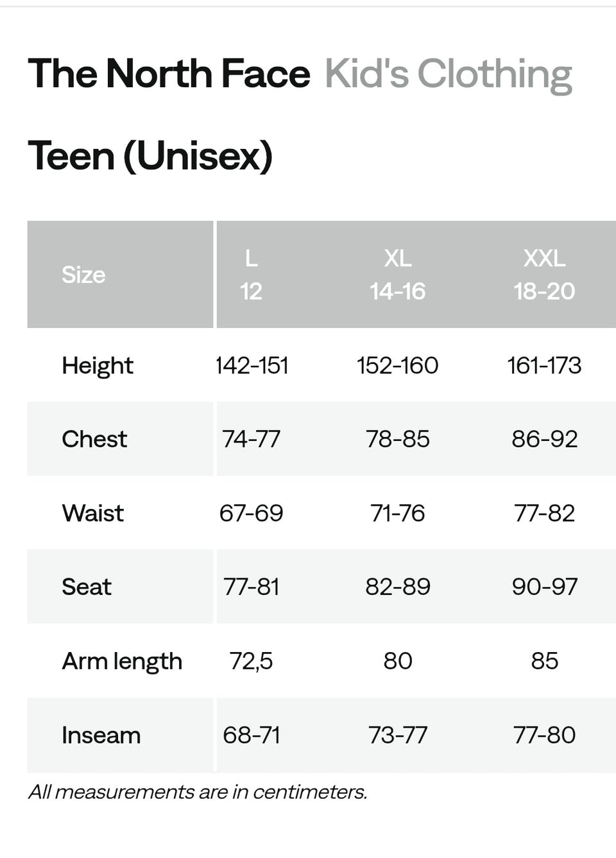616x858 pixels.
Task: Click the "Size" header cell
Action: coord(83,275)
